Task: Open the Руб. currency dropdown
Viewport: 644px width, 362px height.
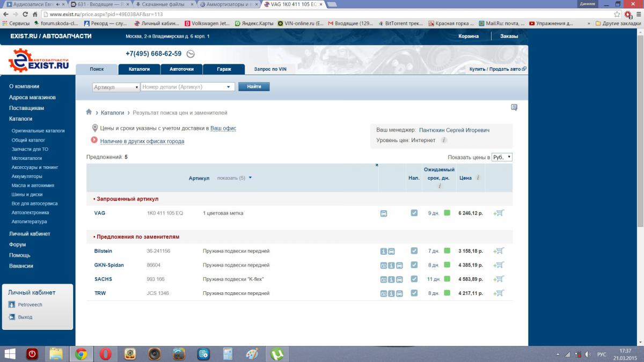Action: pyautogui.click(x=502, y=157)
